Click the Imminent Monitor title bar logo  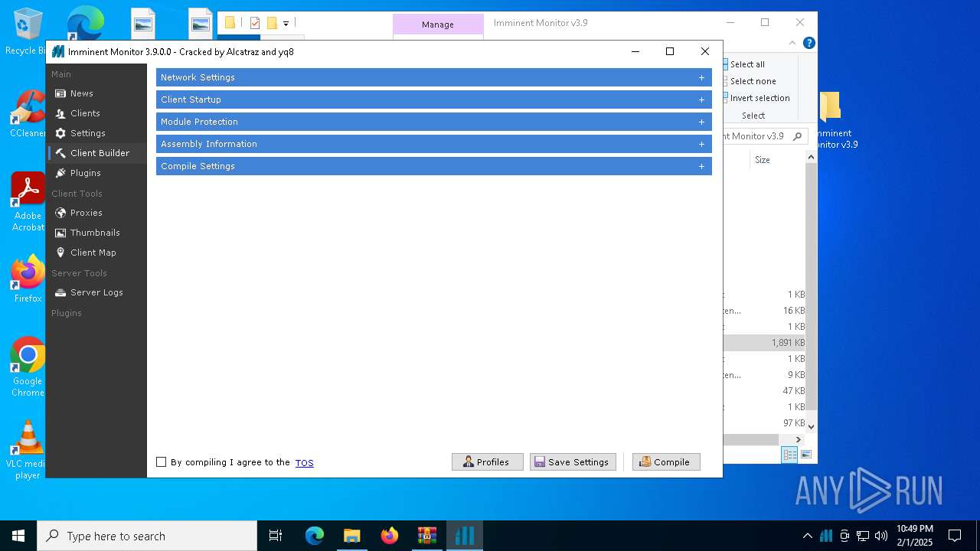(x=58, y=52)
